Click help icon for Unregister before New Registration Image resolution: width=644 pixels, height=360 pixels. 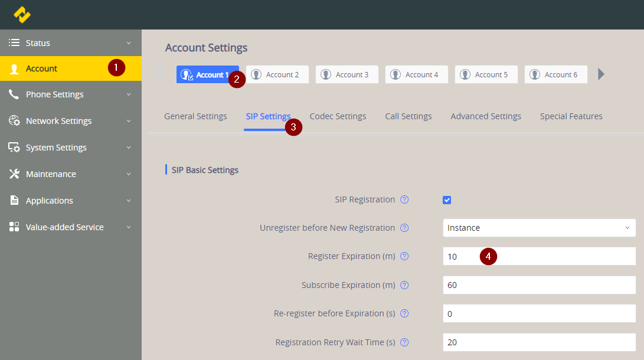click(x=404, y=228)
